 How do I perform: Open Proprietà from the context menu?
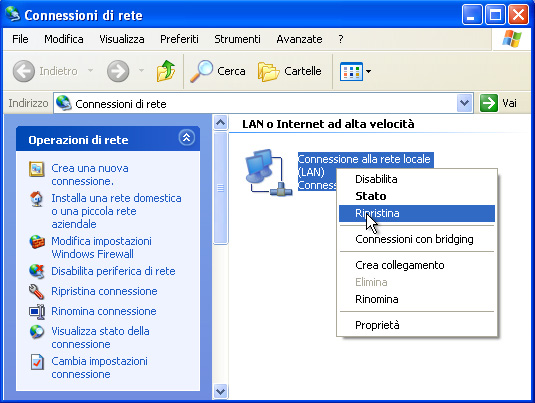point(417,325)
